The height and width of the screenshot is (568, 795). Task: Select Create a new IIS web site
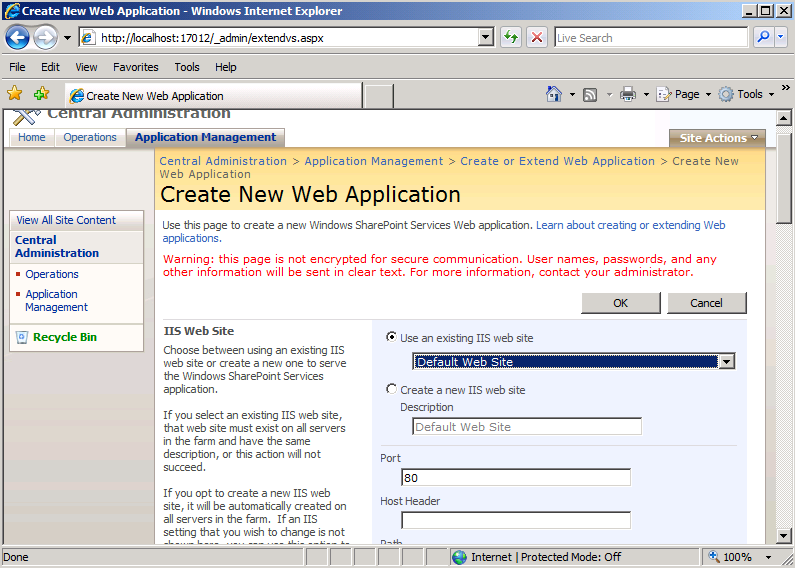tap(391, 389)
